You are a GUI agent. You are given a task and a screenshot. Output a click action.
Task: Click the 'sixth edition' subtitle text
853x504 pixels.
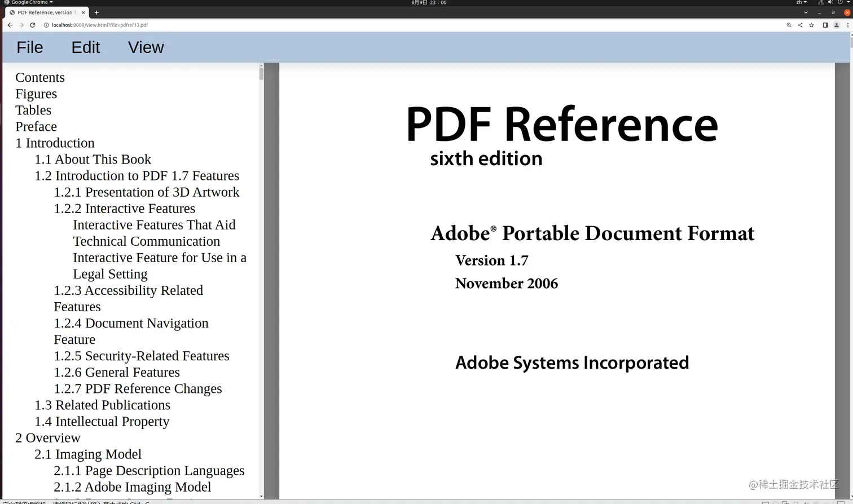point(486,158)
